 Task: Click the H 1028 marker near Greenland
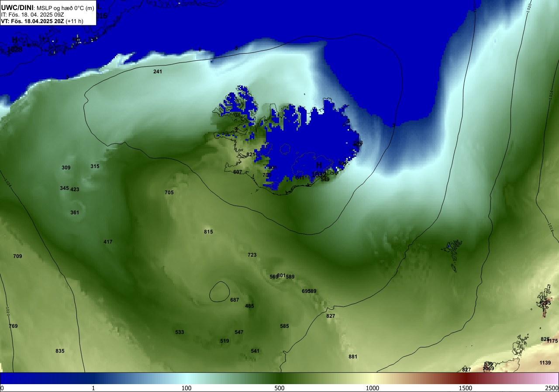(x=15, y=45)
